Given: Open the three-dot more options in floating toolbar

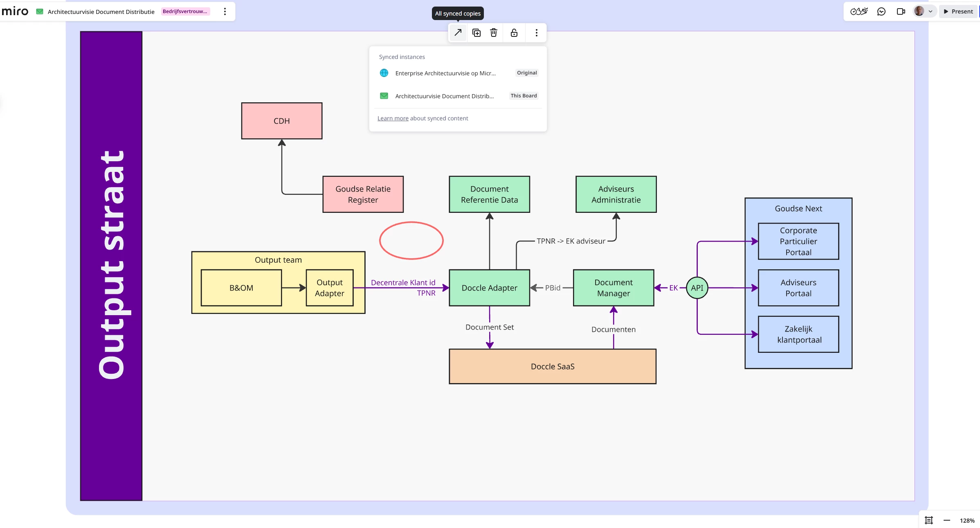Looking at the screenshot, I should pyautogui.click(x=536, y=33).
